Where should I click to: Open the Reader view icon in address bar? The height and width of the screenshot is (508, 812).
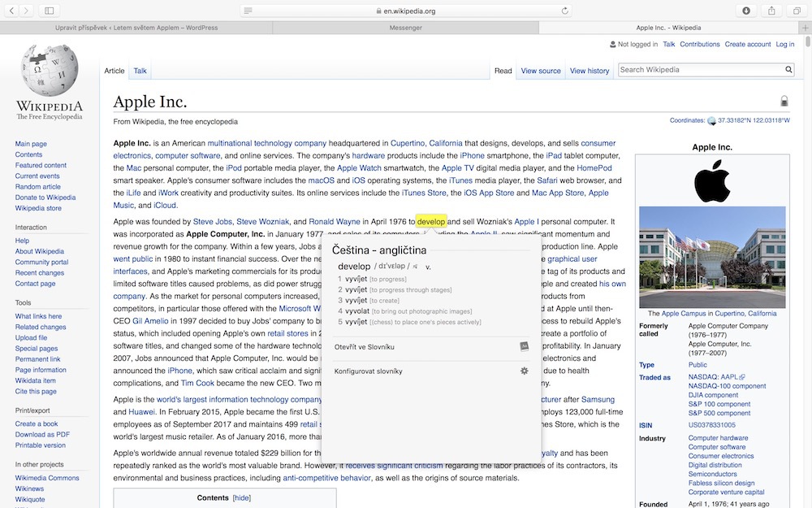[x=248, y=11]
